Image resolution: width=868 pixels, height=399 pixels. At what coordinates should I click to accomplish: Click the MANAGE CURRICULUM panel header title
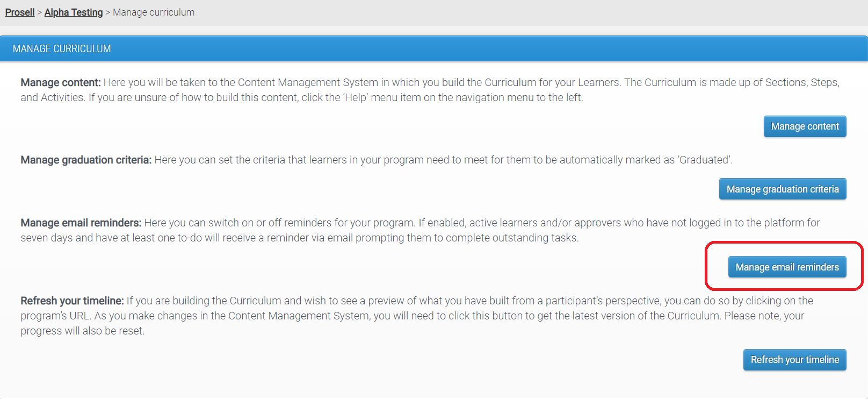click(62, 49)
